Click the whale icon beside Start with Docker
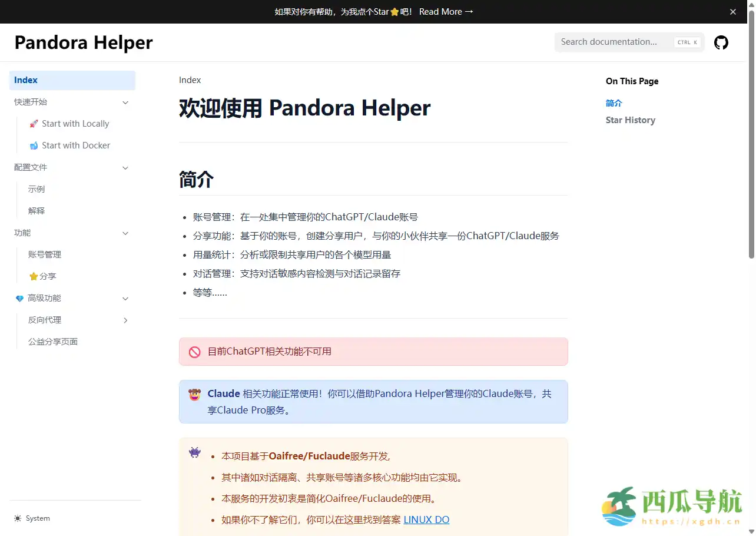The image size is (756, 536). [x=34, y=145]
